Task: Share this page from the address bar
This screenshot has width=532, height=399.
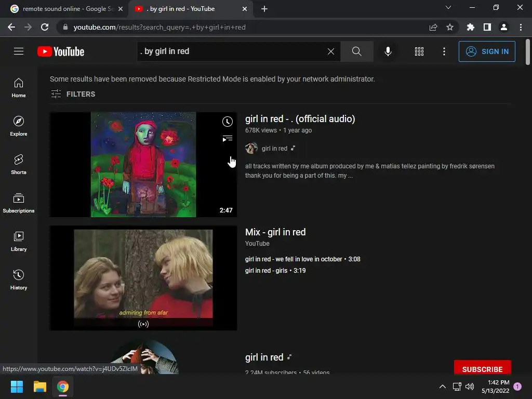Action: tap(433, 27)
